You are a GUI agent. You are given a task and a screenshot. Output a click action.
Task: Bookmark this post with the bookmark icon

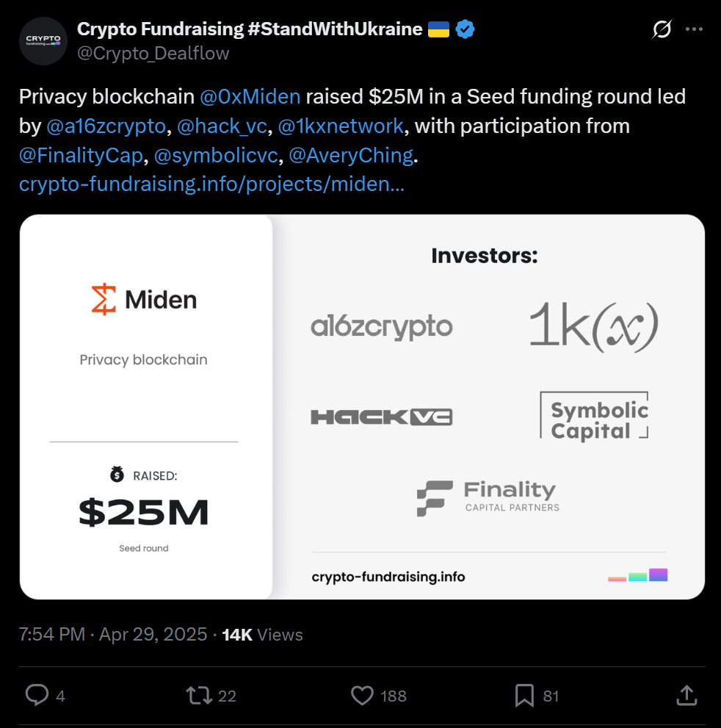pyautogui.click(x=524, y=695)
